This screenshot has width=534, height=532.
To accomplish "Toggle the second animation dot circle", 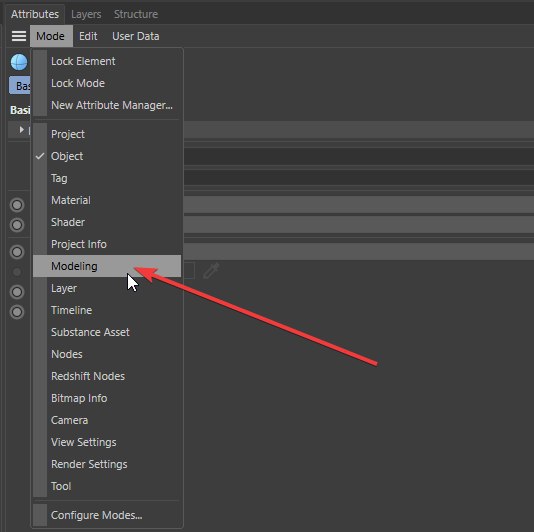I will [17, 225].
